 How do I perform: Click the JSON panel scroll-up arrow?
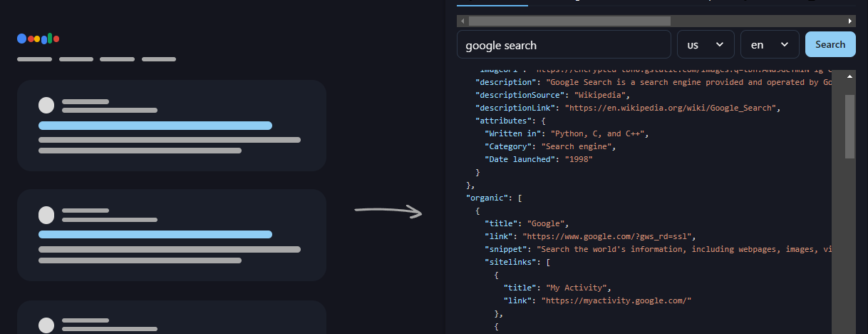(x=849, y=76)
